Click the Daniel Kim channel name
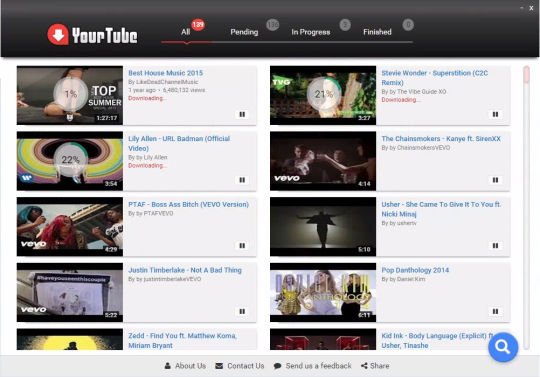 click(411, 279)
